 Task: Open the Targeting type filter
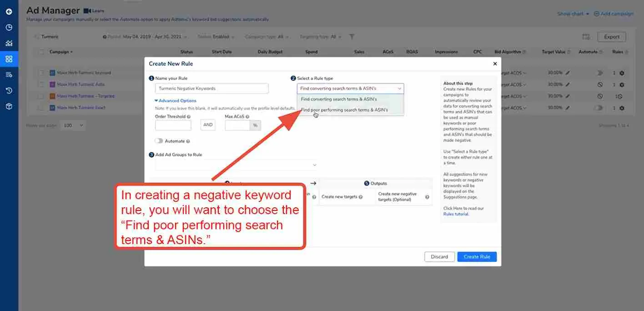320,36
